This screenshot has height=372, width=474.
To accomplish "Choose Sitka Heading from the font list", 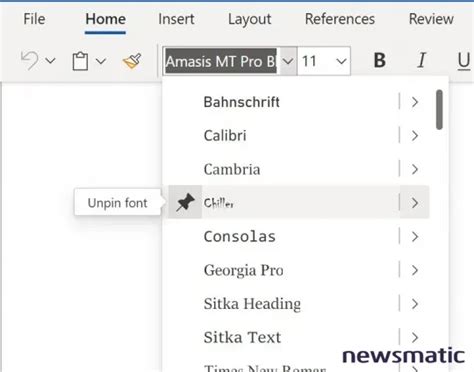I will [252, 304].
